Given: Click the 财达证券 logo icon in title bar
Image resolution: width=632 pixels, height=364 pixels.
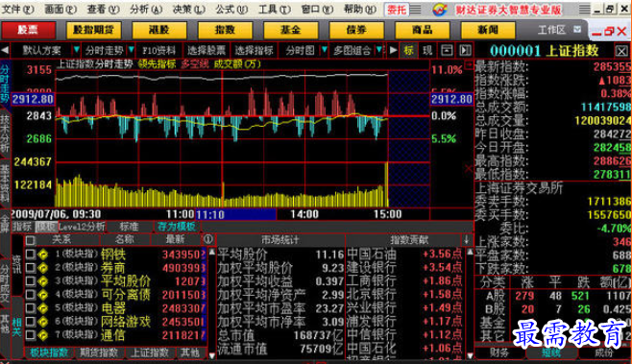Looking at the screenshot, I should (x=440, y=9).
